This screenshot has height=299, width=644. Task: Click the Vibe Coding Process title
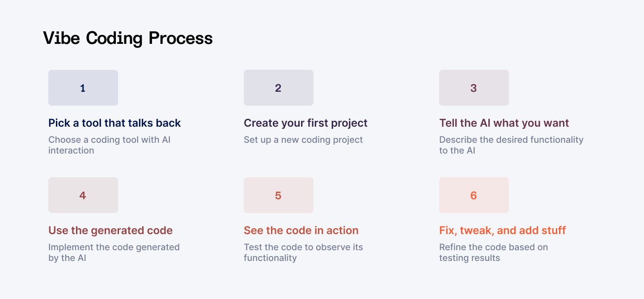click(x=128, y=38)
